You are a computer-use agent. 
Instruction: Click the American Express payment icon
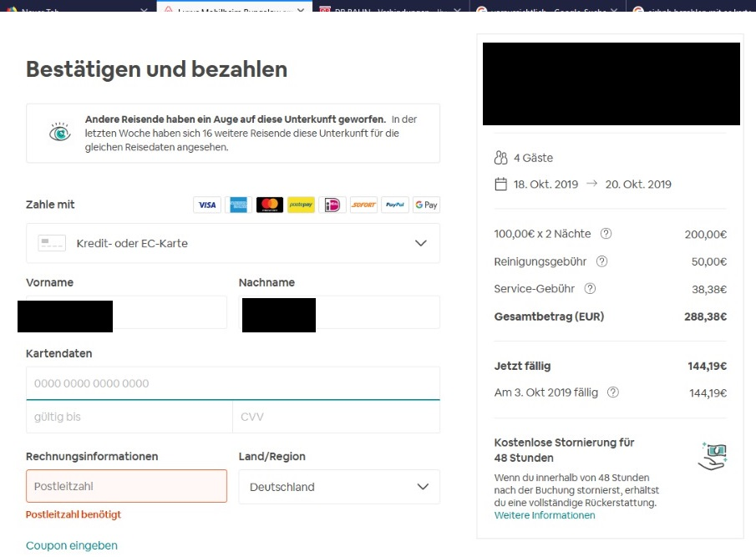[x=238, y=205]
